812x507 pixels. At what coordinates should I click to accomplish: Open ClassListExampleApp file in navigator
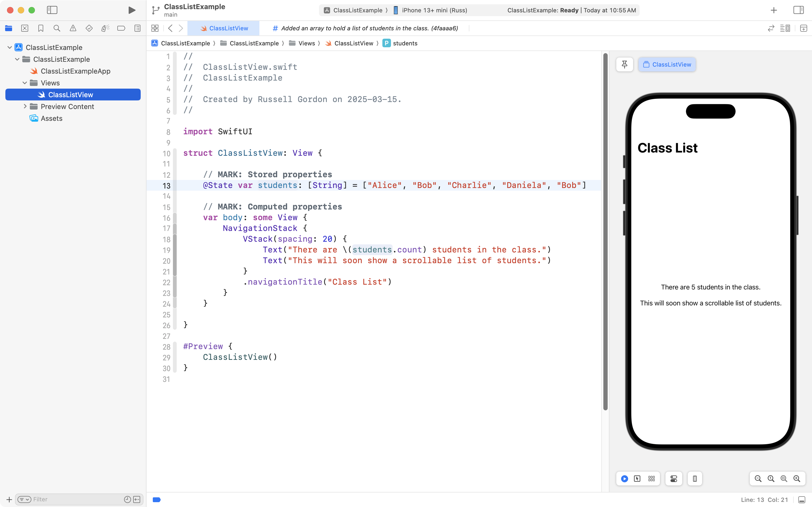(75, 71)
